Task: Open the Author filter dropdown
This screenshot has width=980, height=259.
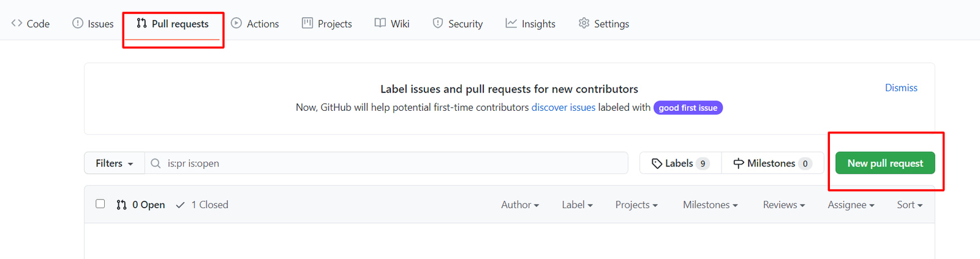Action: 520,205
